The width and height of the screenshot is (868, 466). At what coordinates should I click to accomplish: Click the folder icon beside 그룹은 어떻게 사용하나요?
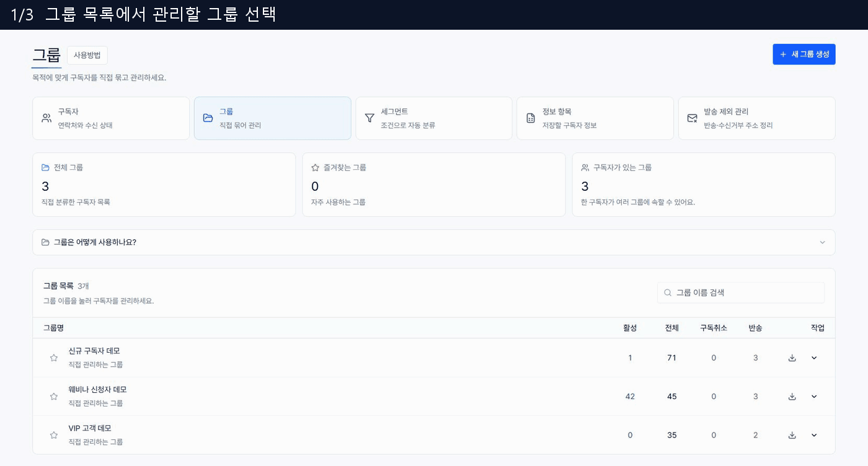45,242
